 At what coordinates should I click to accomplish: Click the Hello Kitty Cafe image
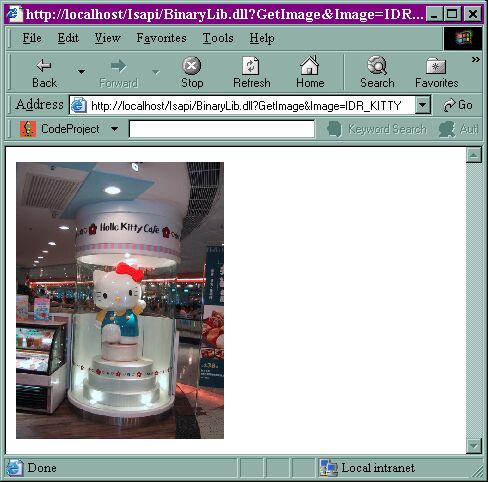pyautogui.click(x=120, y=300)
